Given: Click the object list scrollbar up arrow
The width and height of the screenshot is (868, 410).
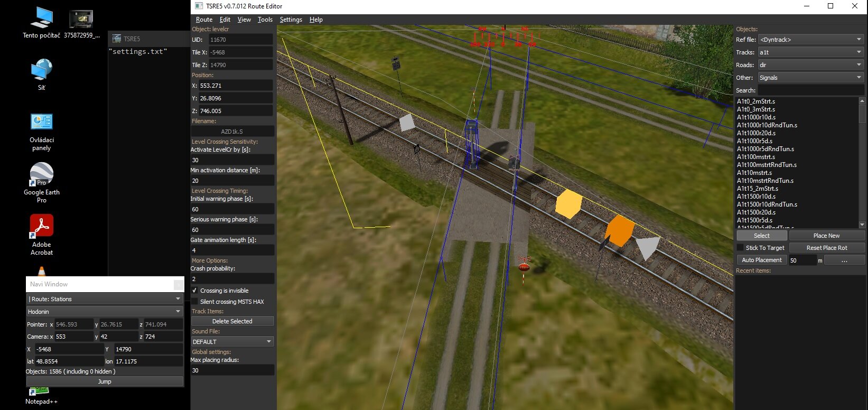Looking at the screenshot, I should (862, 101).
